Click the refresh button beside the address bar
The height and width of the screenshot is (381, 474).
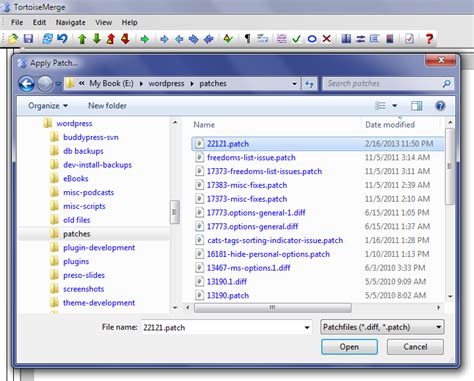click(309, 84)
